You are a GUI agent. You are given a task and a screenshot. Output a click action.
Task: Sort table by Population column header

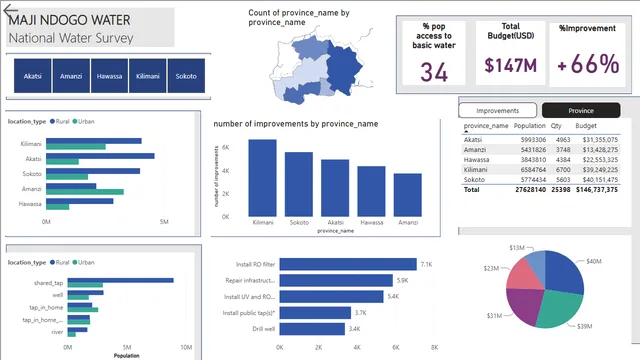tap(529, 126)
